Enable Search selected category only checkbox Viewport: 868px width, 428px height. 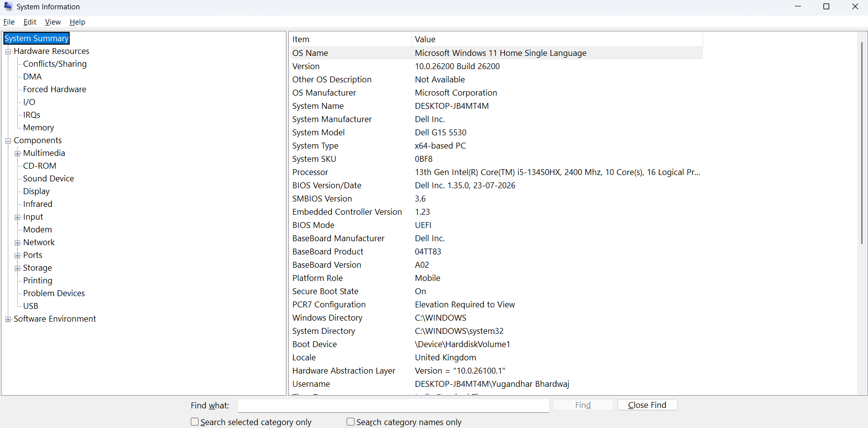pos(195,422)
